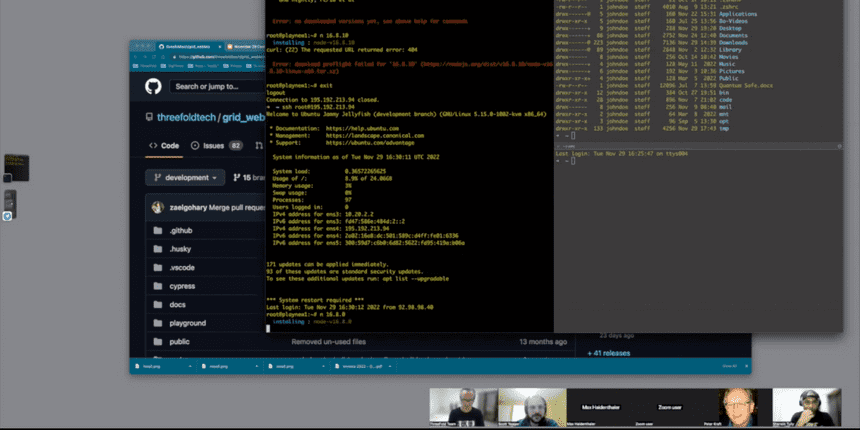Click the browser home button

[x=161, y=56]
